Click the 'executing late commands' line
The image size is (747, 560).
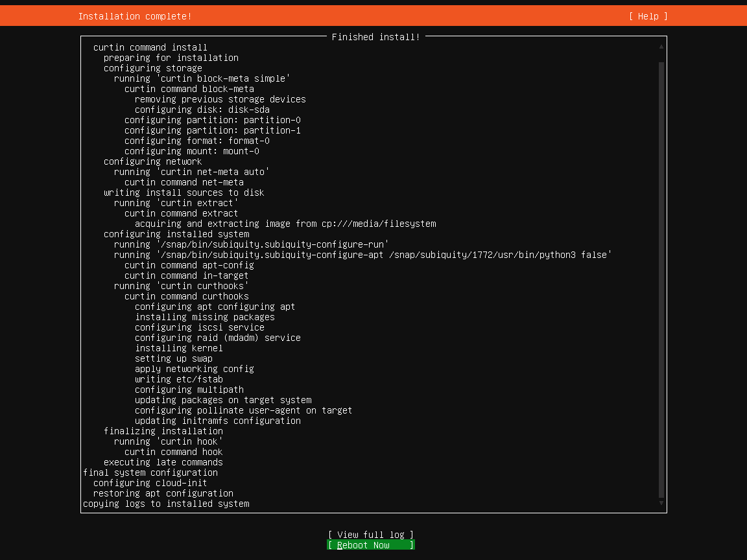(163, 462)
